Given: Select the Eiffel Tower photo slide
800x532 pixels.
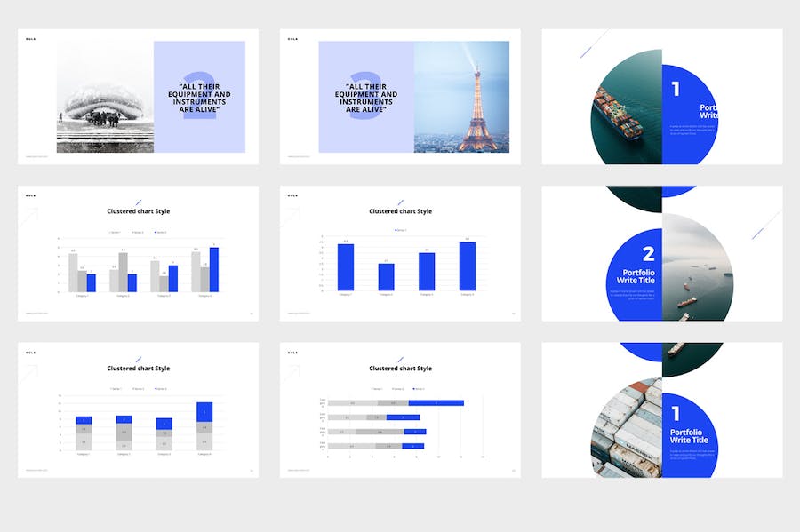Looking at the screenshot, I should coord(461,97).
